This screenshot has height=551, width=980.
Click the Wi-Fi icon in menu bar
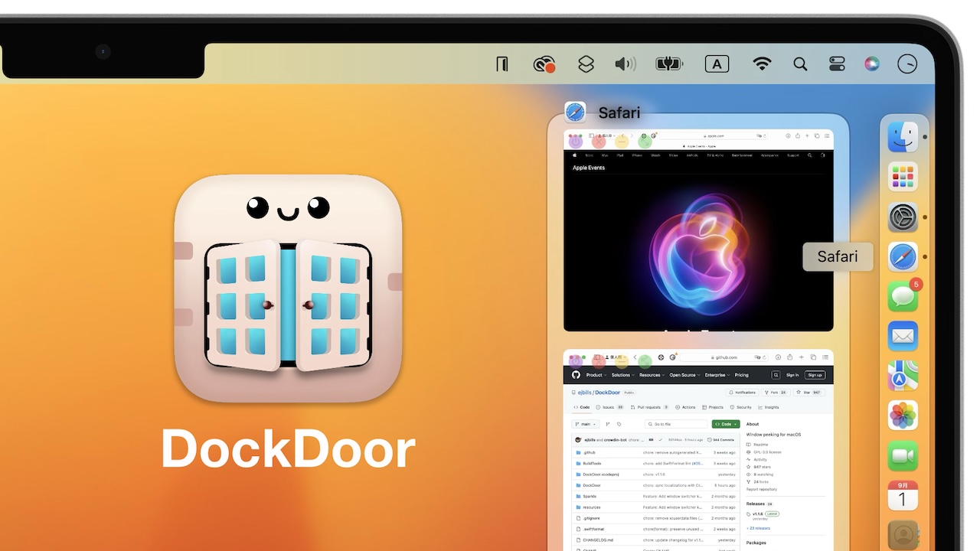pos(762,64)
